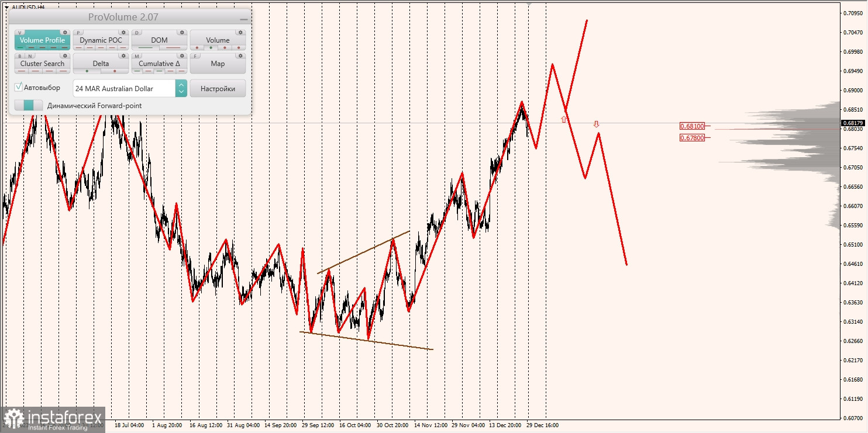Click the N hotkey tag on Cluster Search

(x=29, y=56)
